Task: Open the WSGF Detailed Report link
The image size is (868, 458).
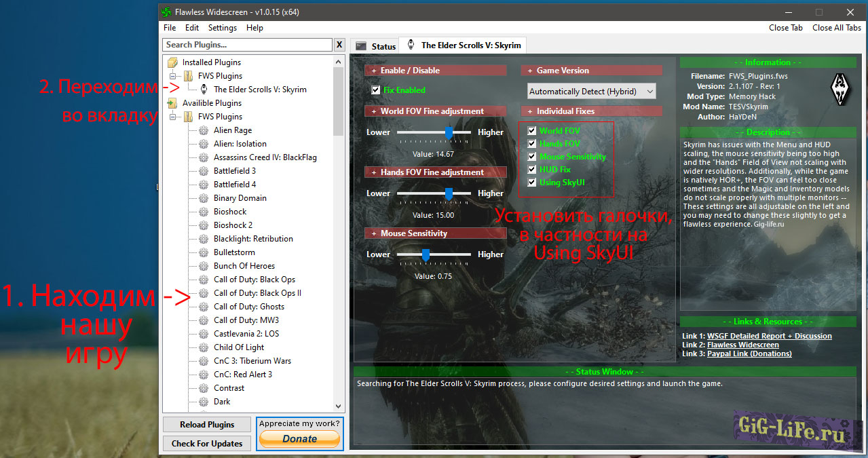Action: (x=769, y=336)
